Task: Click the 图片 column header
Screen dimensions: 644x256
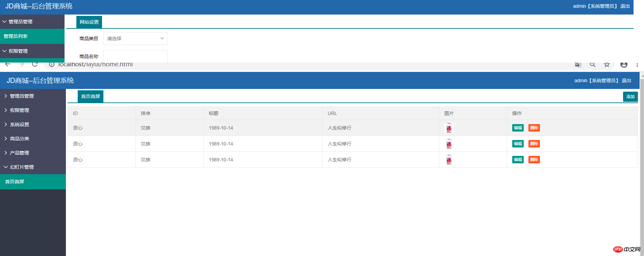Action: 473,113
